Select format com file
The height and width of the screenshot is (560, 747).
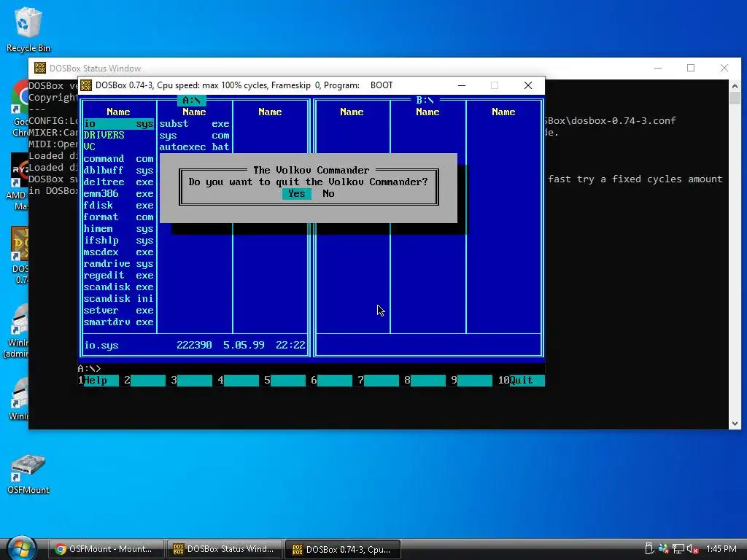tap(119, 217)
